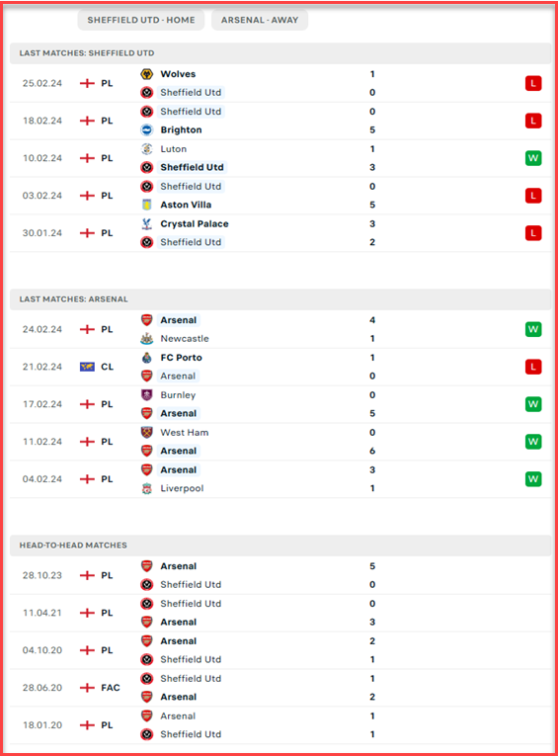
Task: Click the Aston Villa crest icon
Action: pyautogui.click(x=147, y=205)
